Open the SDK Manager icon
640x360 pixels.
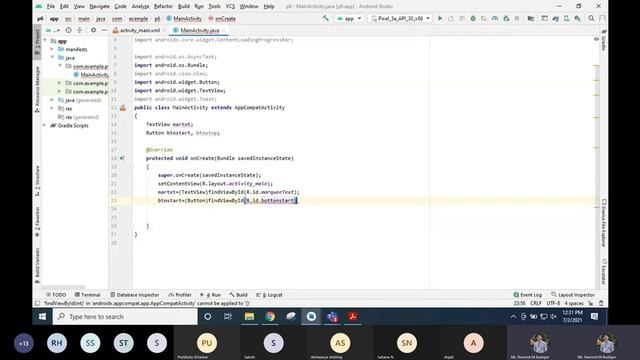(x=578, y=18)
